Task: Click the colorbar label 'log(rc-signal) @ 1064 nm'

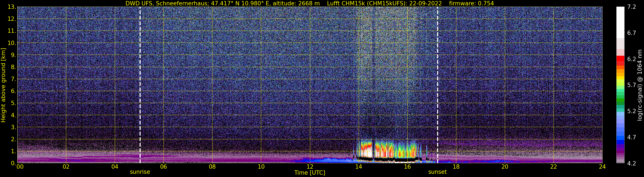Action: click(640, 85)
